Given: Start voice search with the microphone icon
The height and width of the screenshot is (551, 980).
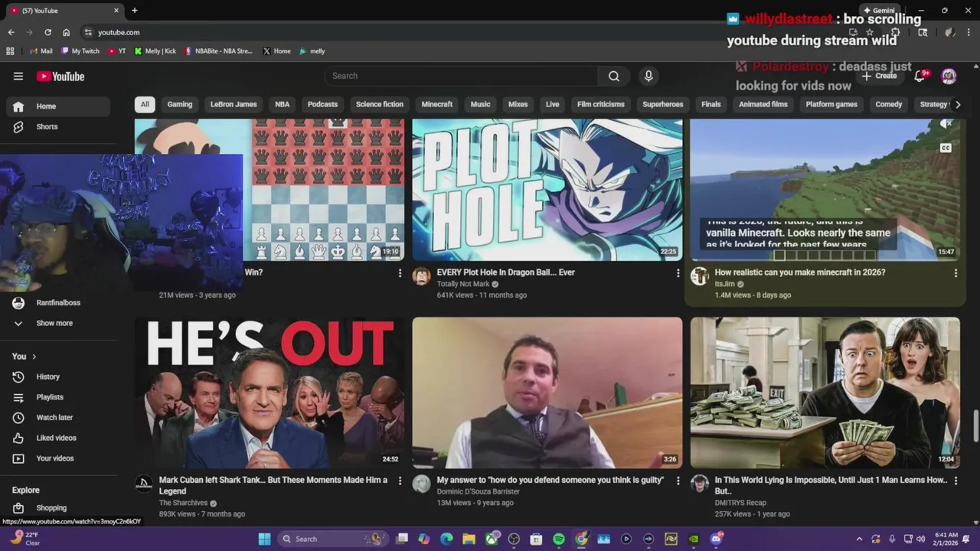Looking at the screenshot, I should point(648,76).
